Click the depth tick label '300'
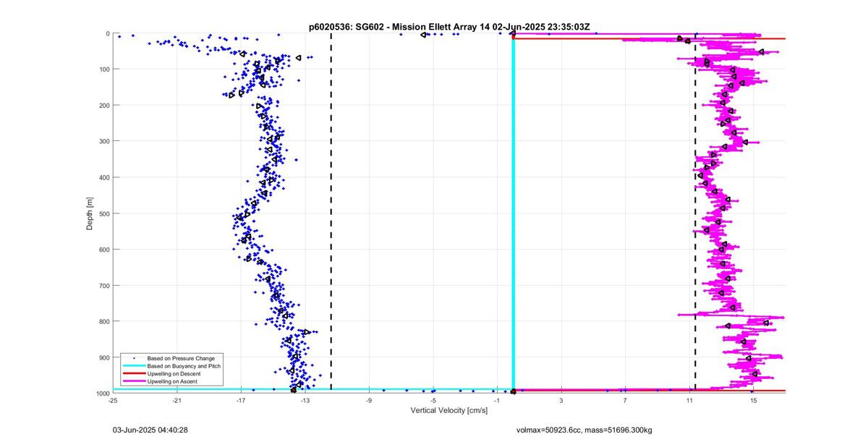868x442 pixels. click(103, 141)
